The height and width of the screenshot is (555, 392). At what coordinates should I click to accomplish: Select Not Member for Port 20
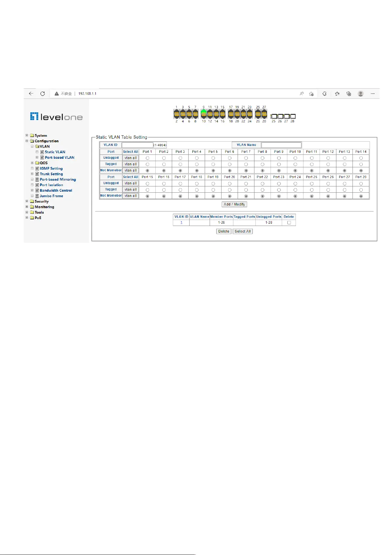coord(230,196)
